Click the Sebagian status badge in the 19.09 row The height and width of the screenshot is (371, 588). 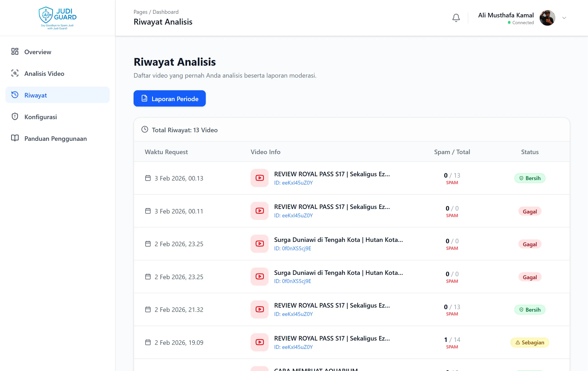pos(530,343)
